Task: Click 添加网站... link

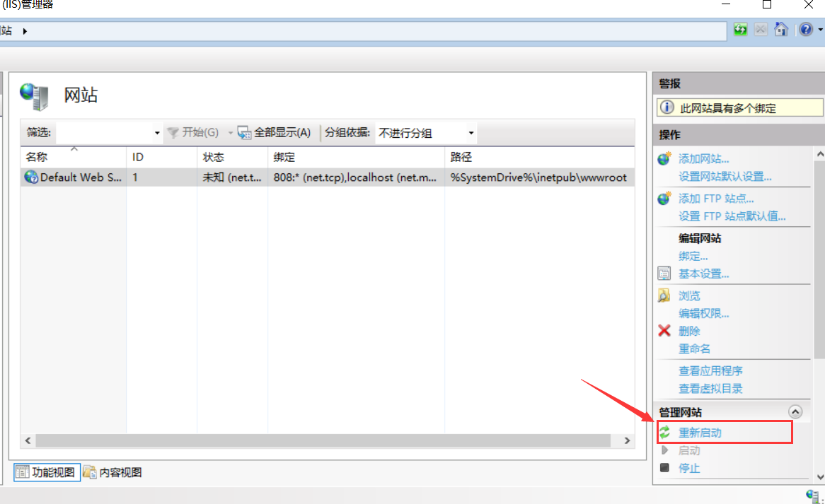Action: (703, 159)
